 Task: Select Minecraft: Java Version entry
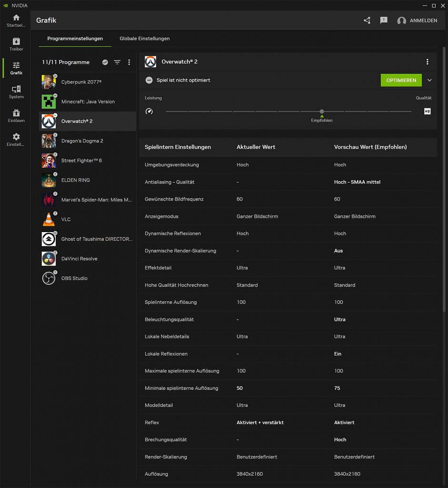coord(88,102)
